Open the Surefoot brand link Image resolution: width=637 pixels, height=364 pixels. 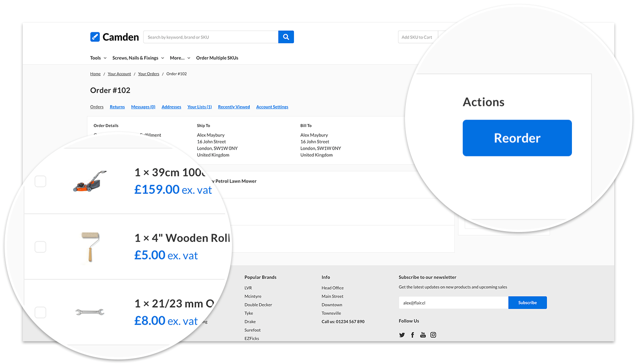[x=253, y=330]
